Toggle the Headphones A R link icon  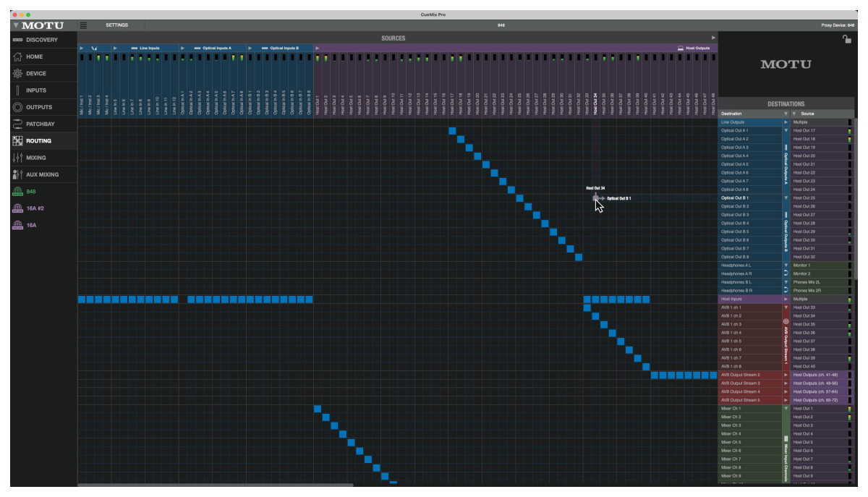786,273
